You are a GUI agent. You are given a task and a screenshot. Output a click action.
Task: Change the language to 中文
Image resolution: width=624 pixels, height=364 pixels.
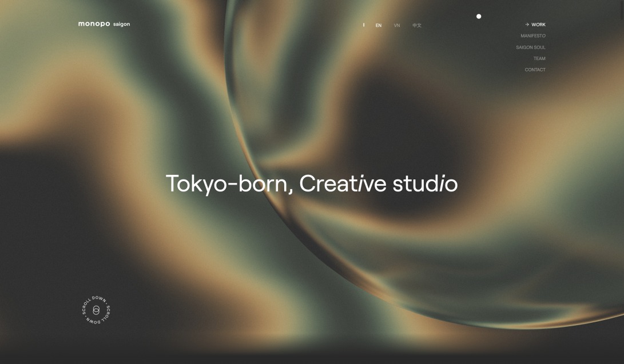point(416,25)
